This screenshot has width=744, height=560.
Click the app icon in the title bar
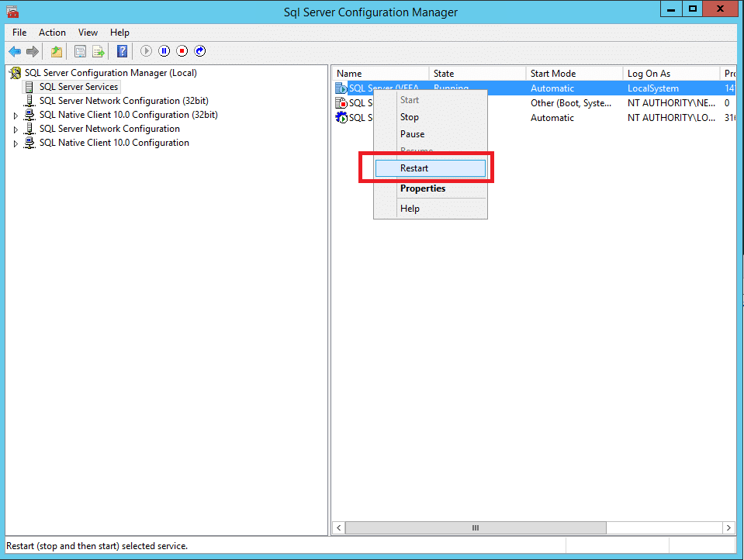click(x=12, y=12)
